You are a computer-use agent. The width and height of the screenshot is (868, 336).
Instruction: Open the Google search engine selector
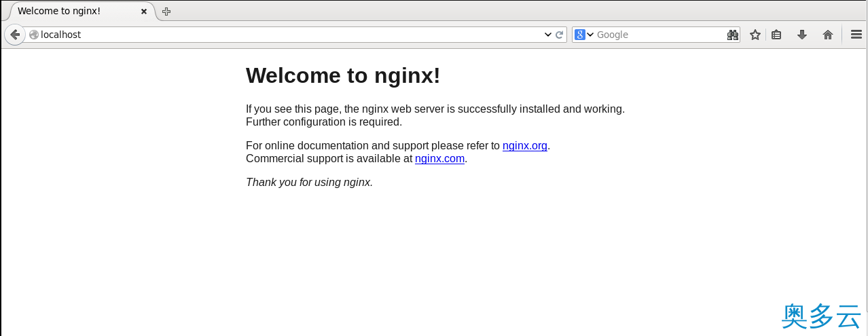pyautogui.click(x=584, y=35)
